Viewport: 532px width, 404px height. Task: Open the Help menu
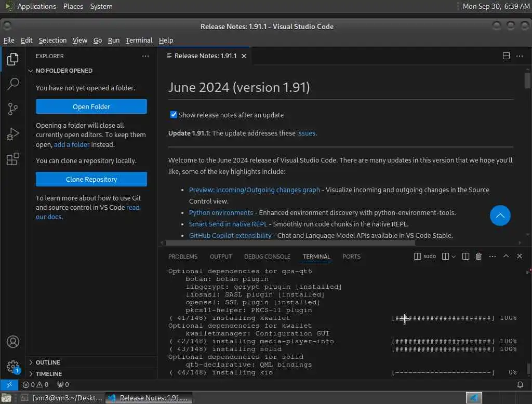(166, 41)
